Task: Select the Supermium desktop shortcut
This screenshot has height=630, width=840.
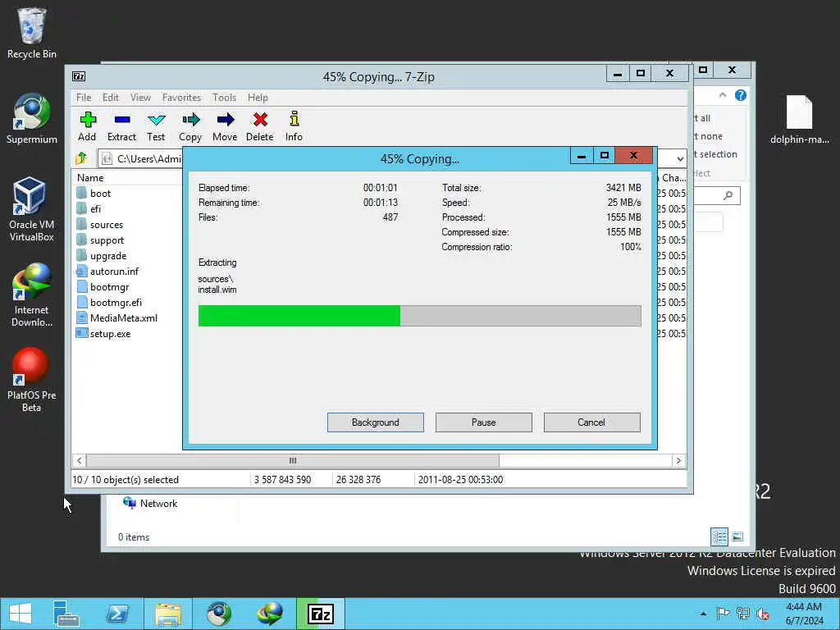Action: 32,119
